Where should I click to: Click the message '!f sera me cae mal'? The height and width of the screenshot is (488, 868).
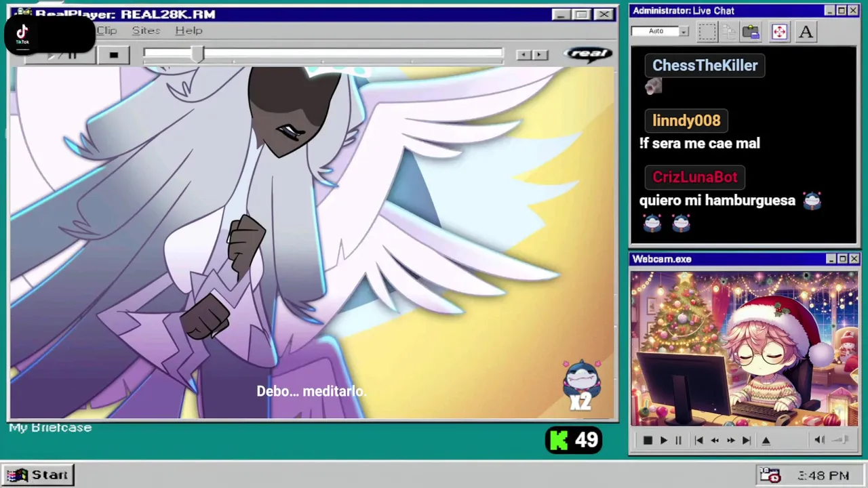700,144
